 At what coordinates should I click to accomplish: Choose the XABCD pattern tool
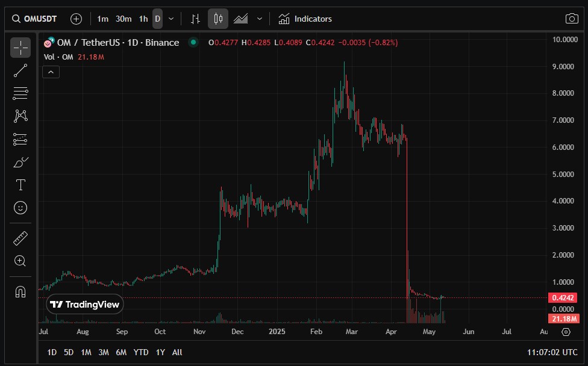tap(20, 116)
